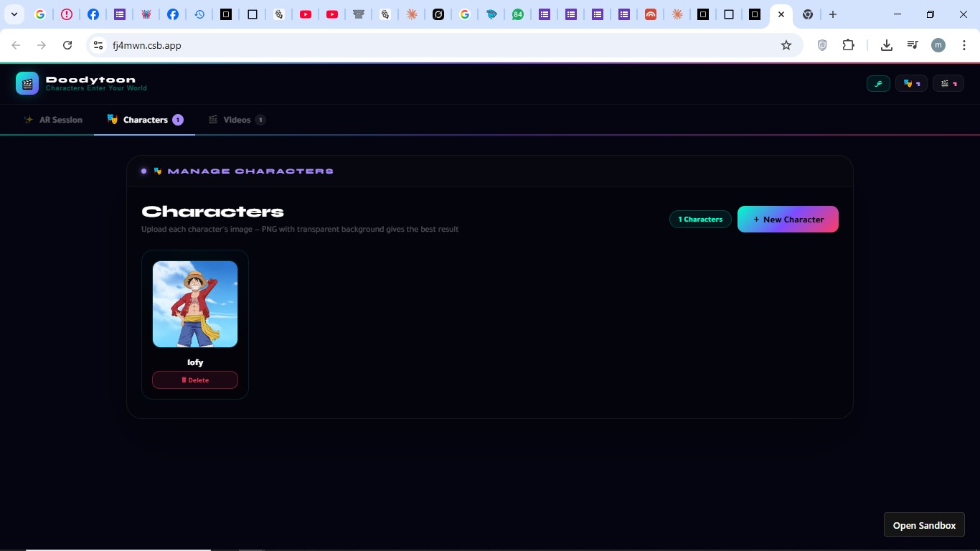Click the lofy character name

click(195, 362)
